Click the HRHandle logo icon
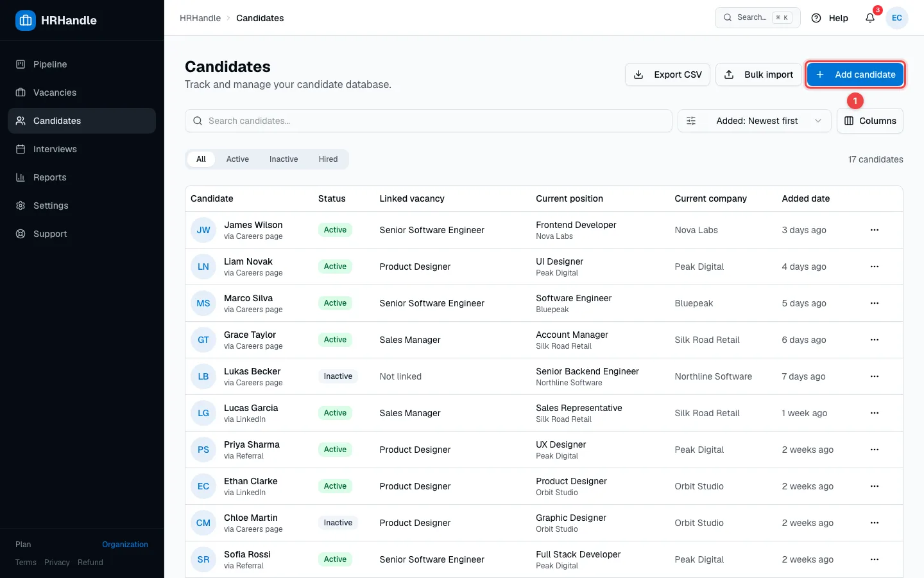924x578 pixels. coord(26,21)
